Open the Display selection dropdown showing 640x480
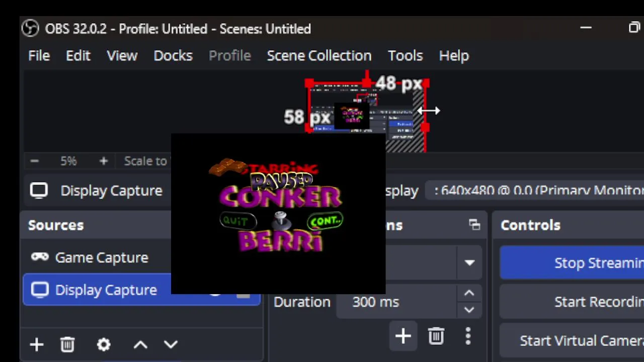644x362 pixels. [x=535, y=191]
